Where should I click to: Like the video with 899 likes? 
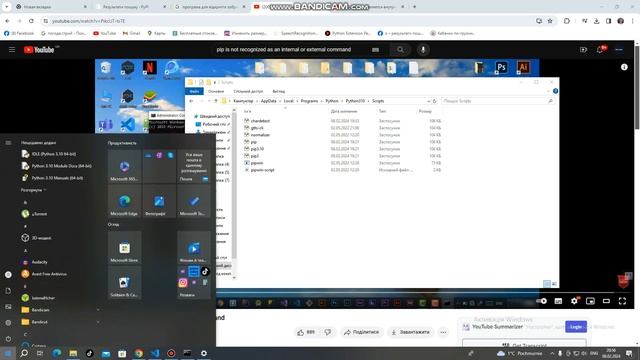pyautogui.click(x=306, y=332)
